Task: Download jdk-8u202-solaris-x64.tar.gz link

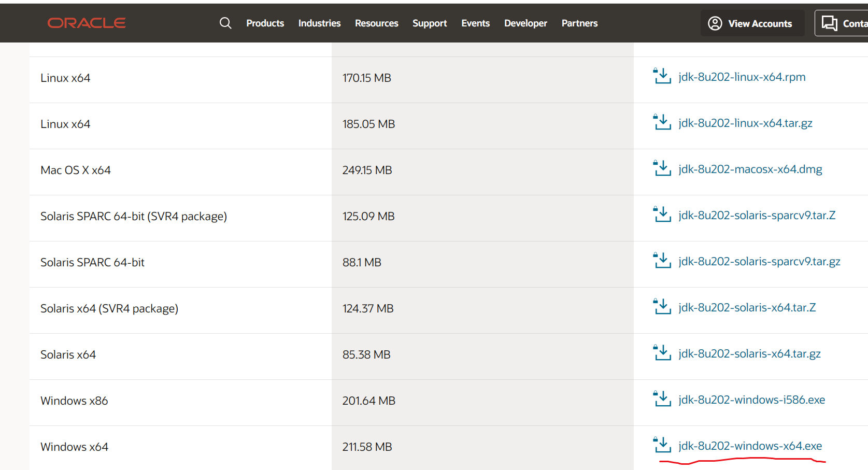Action: click(749, 353)
